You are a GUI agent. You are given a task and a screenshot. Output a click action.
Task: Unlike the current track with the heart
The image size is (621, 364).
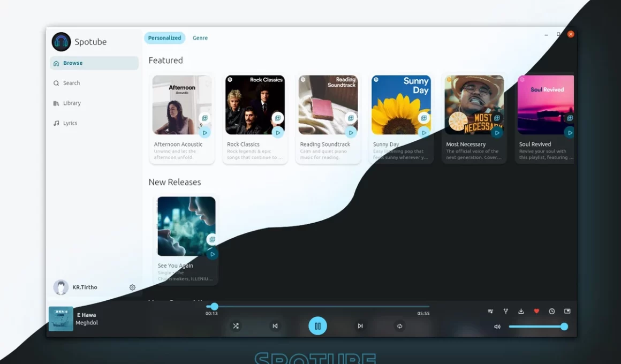(x=536, y=312)
